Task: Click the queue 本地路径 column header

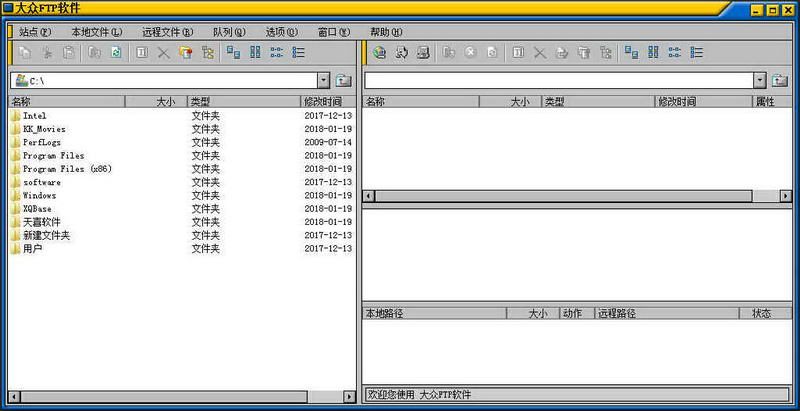Action: [434, 313]
